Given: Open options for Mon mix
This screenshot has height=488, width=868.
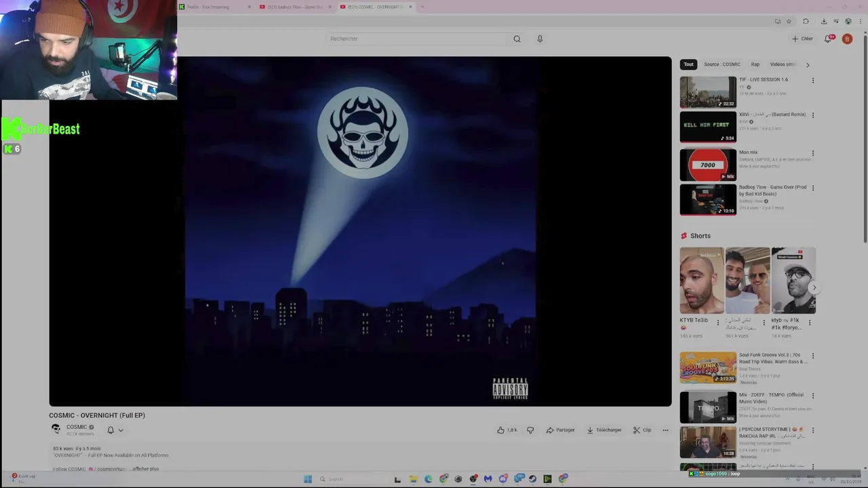Looking at the screenshot, I should 813,153.
